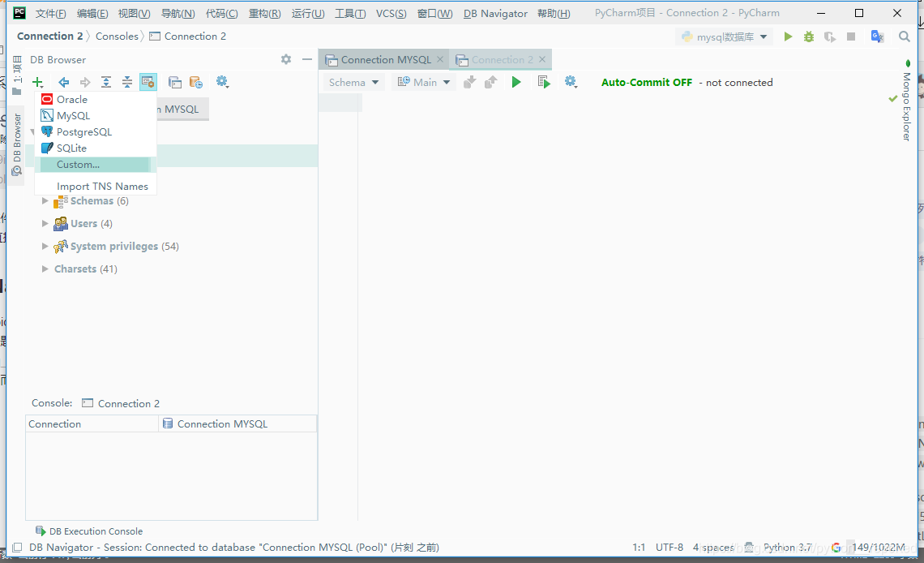924x563 pixels.
Task: Open the Main session dropdown
Action: (x=423, y=83)
